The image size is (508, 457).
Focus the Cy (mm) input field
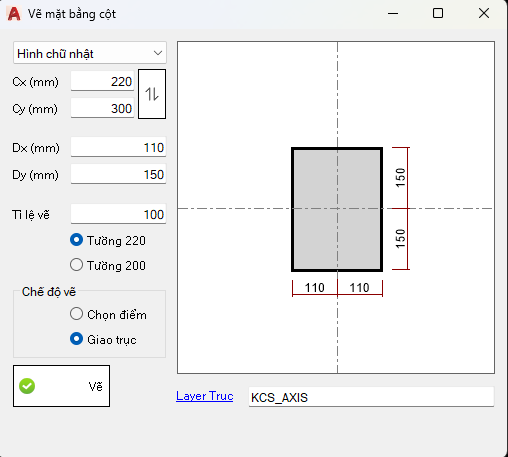(x=102, y=108)
